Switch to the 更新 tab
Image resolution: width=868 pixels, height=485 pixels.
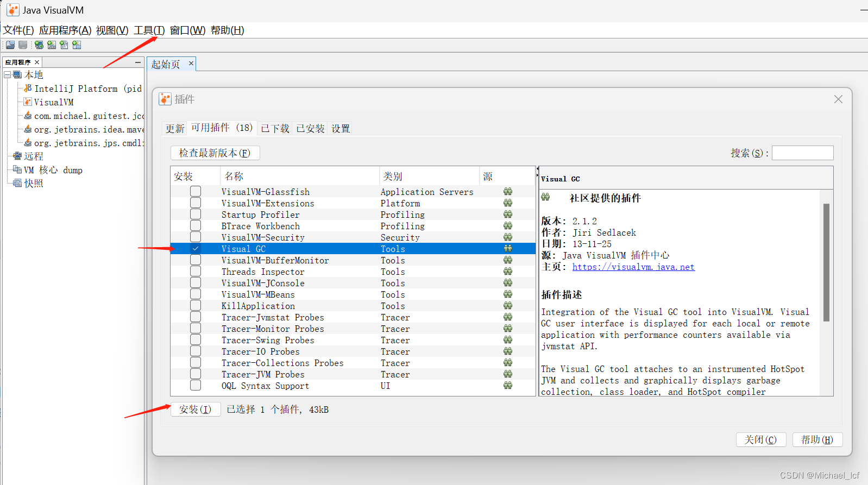175,128
